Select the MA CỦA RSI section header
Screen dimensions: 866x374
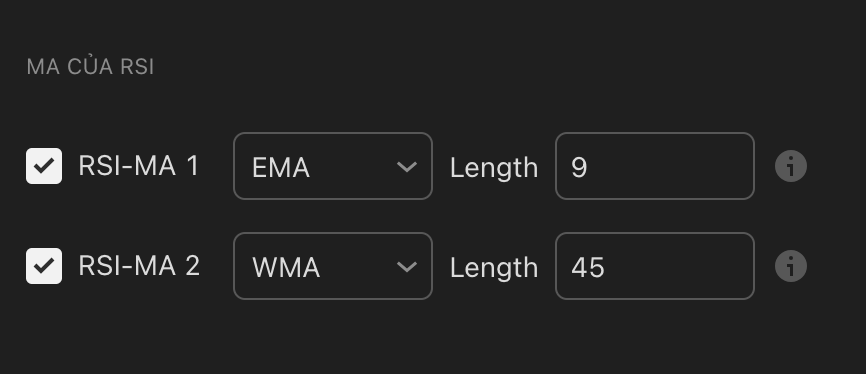click(91, 67)
